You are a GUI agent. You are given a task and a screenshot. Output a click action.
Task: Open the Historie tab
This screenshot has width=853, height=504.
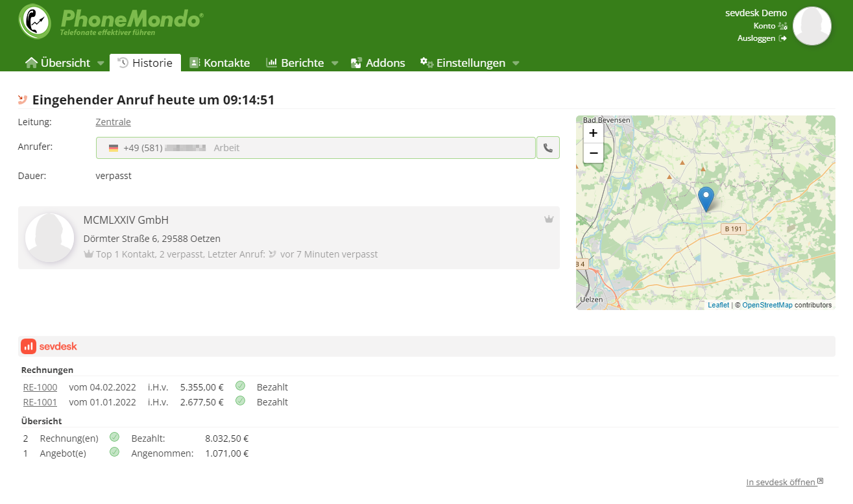click(x=145, y=63)
